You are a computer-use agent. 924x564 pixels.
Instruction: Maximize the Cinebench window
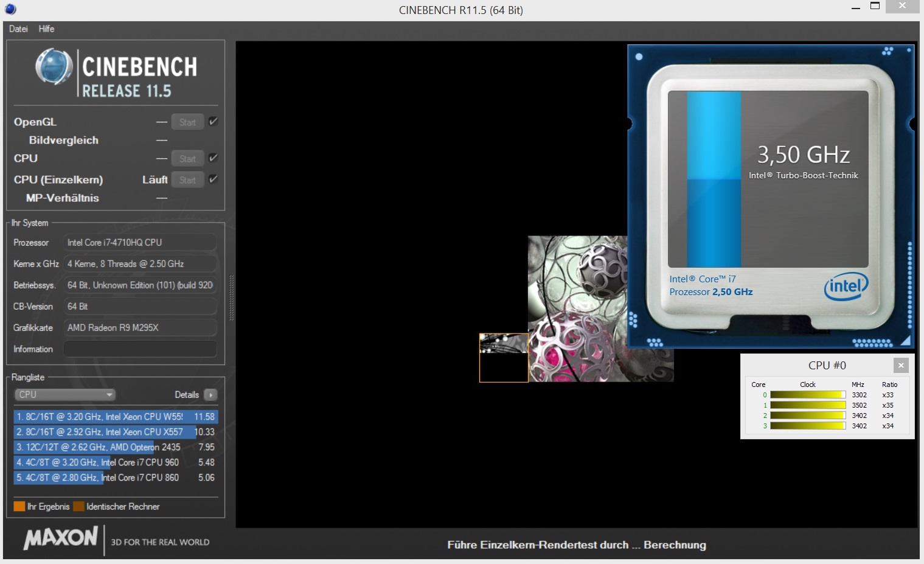[x=875, y=6]
